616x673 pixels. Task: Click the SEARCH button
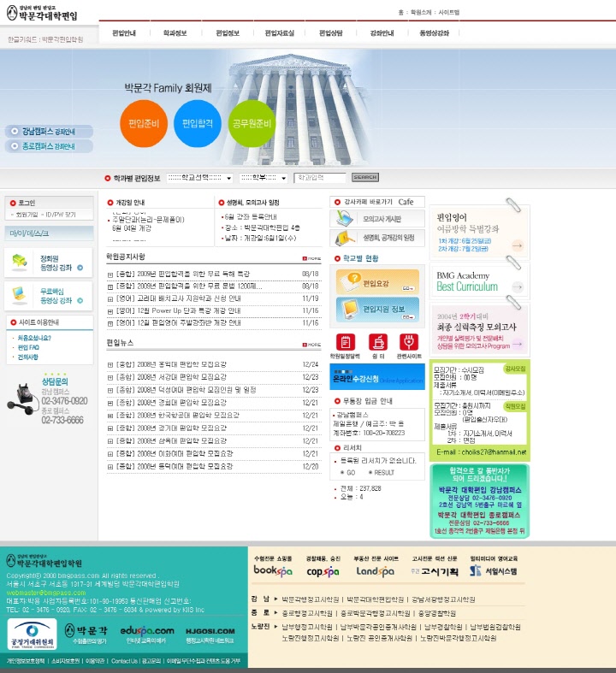point(365,177)
